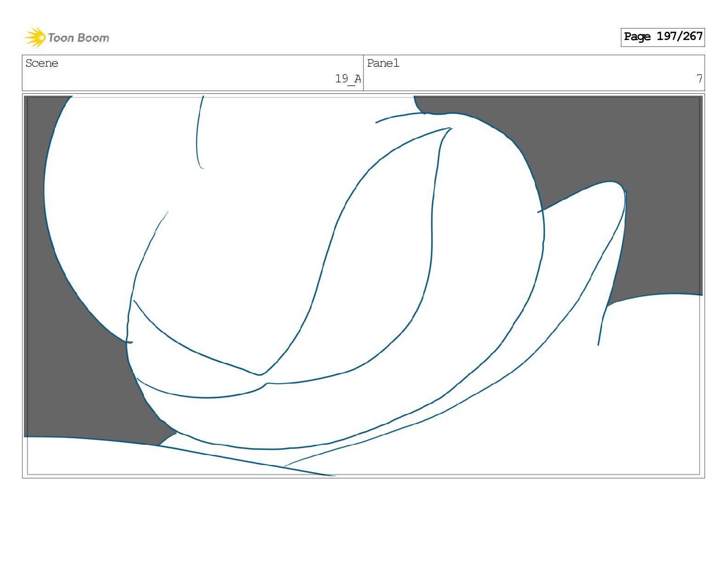Click the panel number 7
Screen dimensions: 728x563
pos(699,79)
